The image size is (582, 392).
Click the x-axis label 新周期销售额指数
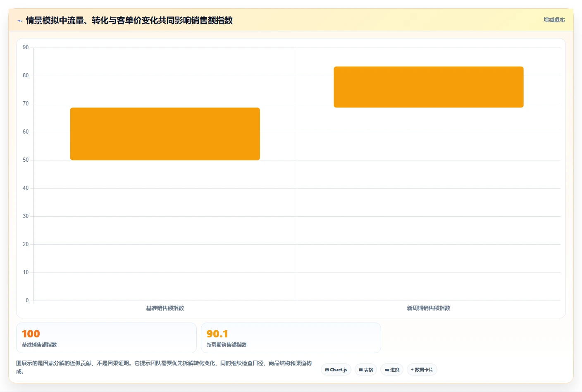pyautogui.click(x=429, y=308)
